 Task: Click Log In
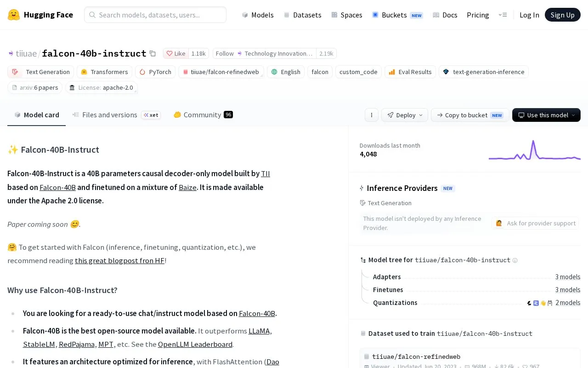(x=529, y=15)
